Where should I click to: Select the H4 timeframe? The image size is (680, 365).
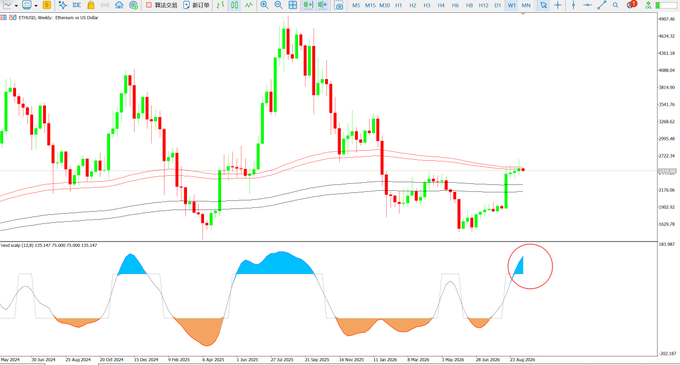click(441, 6)
